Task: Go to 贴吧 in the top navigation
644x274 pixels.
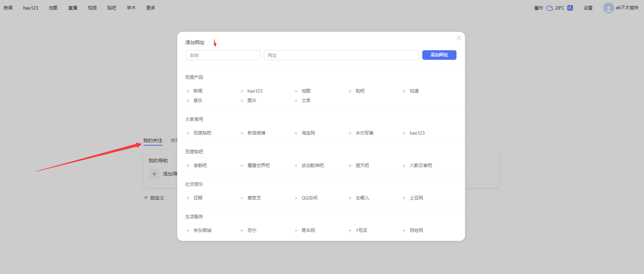Action: click(x=112, y=8)
